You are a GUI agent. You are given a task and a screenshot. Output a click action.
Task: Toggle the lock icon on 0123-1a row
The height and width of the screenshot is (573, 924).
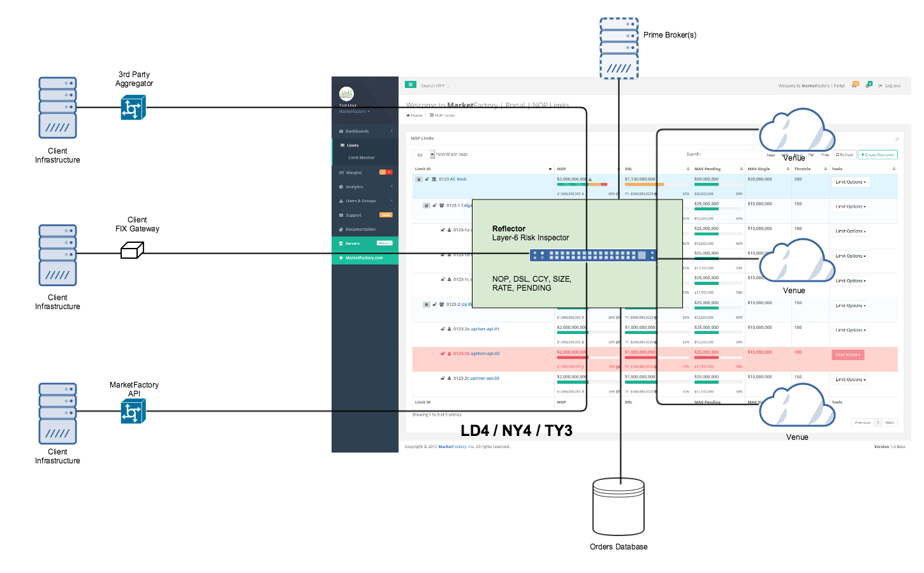(442, 230)
